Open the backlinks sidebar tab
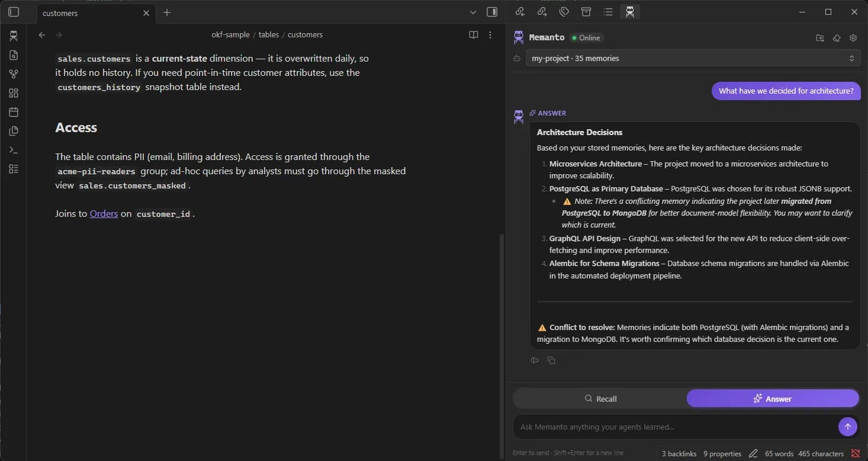 pyautogui.click(x=520, y=12)
